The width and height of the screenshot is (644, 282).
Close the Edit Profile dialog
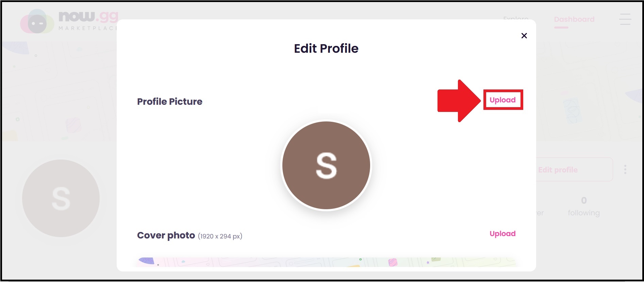524,36
